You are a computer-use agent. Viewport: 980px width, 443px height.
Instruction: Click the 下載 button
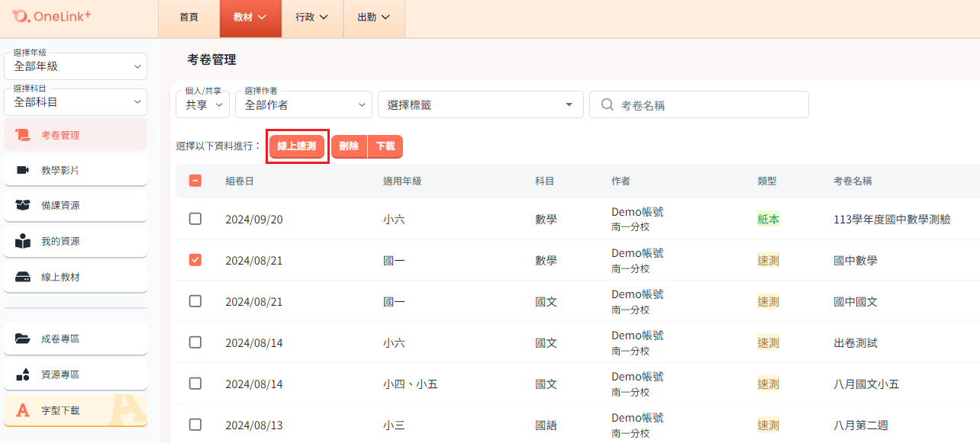(385, 146)
